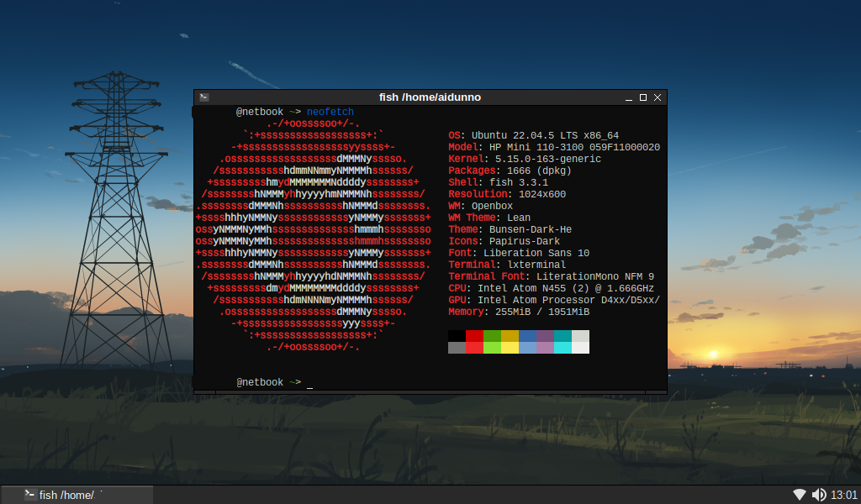861x504 pixels.
Task: Click the terminal icon in the taskbar
Action: click(29, 495)
